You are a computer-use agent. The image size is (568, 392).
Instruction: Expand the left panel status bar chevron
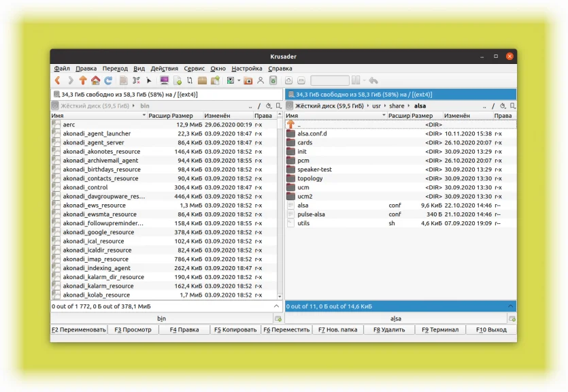[278, 307]
